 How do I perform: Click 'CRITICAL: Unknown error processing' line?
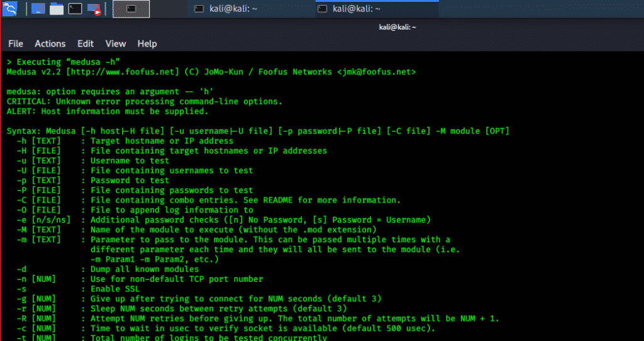[x=145, y=101]
